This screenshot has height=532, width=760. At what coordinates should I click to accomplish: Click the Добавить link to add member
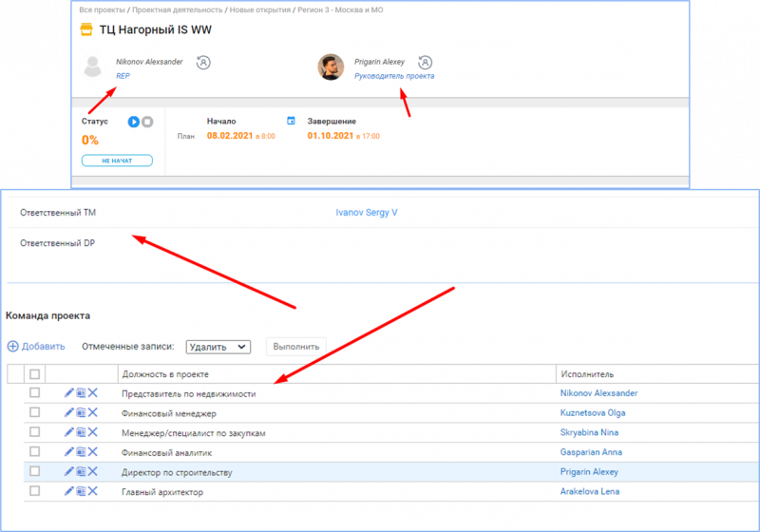point(36,347)
